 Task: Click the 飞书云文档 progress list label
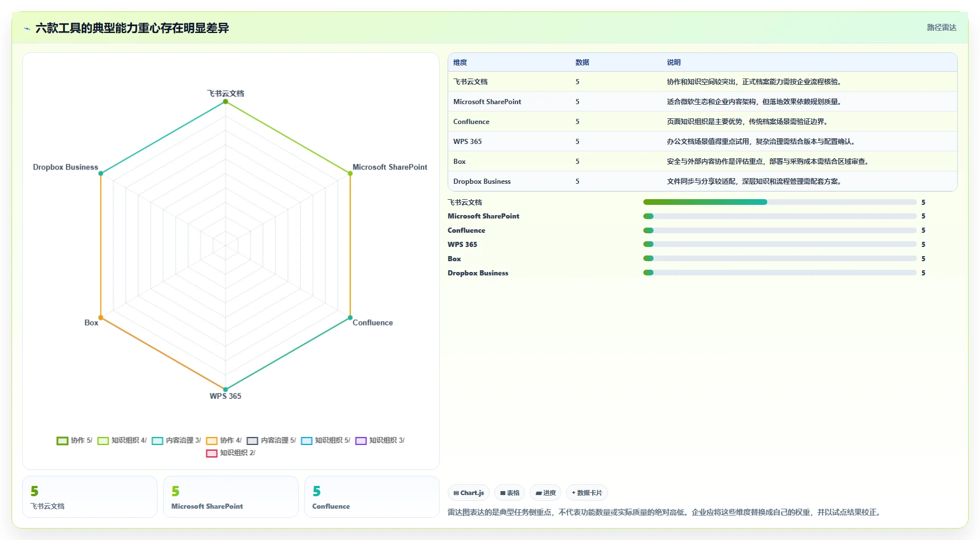(x=465, y=203)
